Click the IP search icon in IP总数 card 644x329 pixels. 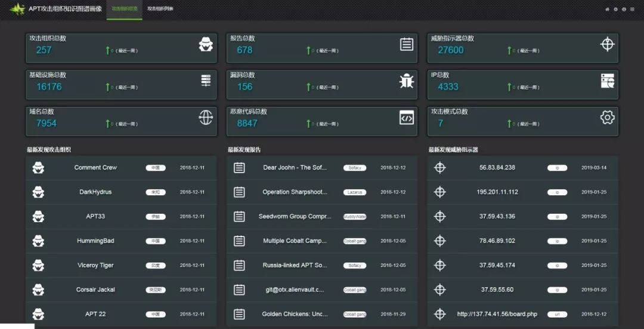[607, 81]
